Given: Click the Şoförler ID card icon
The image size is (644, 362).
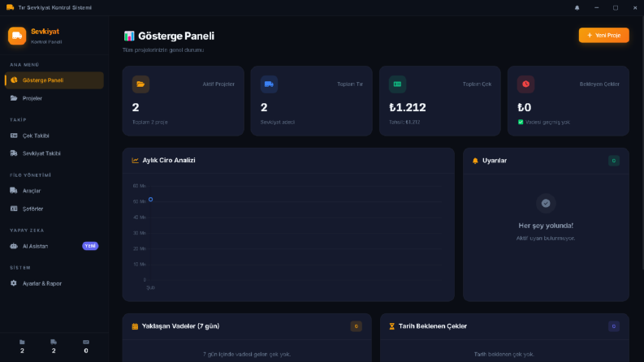Looking at the screenshot, I should (14, 209).
